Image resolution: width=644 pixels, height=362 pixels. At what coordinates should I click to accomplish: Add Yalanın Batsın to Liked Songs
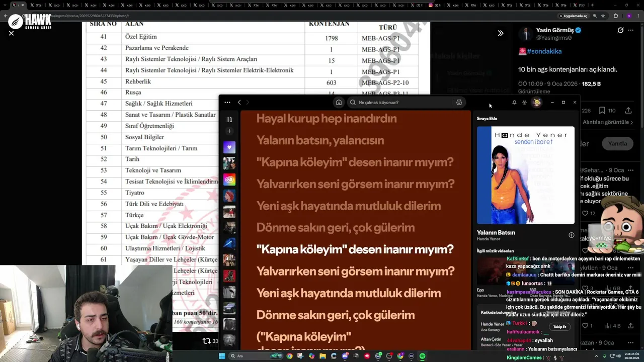click(571, 235)
